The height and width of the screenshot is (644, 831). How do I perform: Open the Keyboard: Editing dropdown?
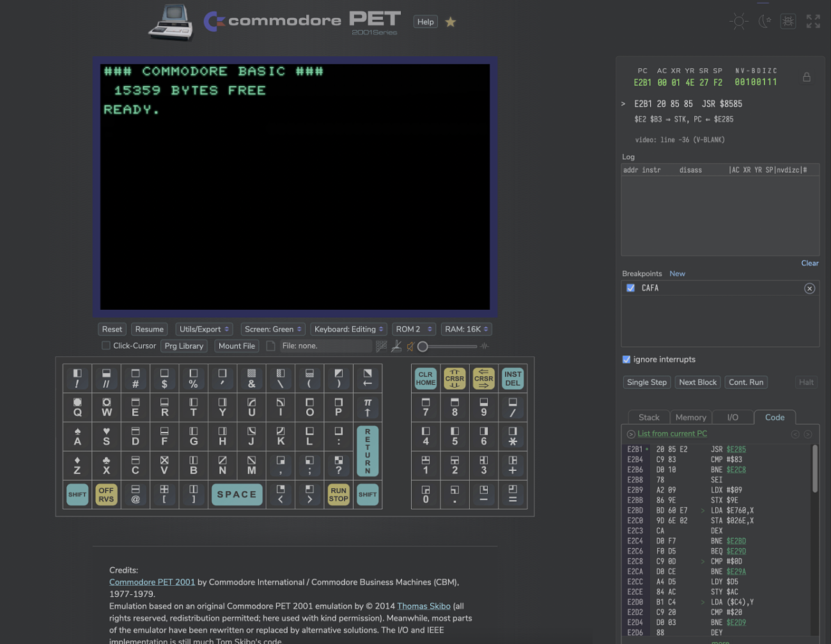348,329
